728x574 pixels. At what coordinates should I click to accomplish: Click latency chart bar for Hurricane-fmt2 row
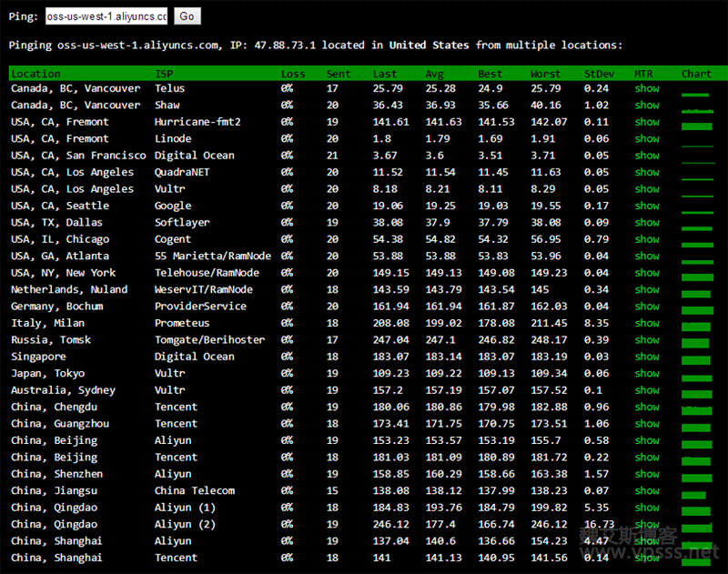[696, 126]
